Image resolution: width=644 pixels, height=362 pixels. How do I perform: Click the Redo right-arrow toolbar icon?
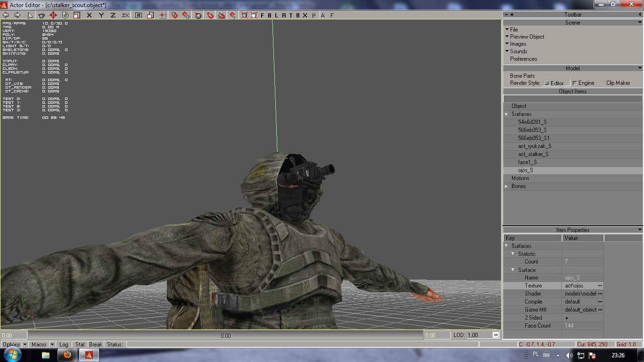pyautogui.click(x=17, y=15)
